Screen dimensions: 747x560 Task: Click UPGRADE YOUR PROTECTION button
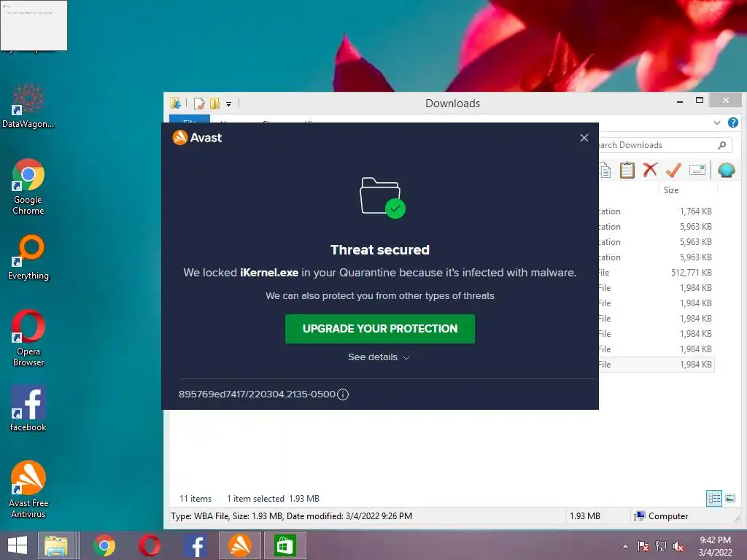(379, 329)
